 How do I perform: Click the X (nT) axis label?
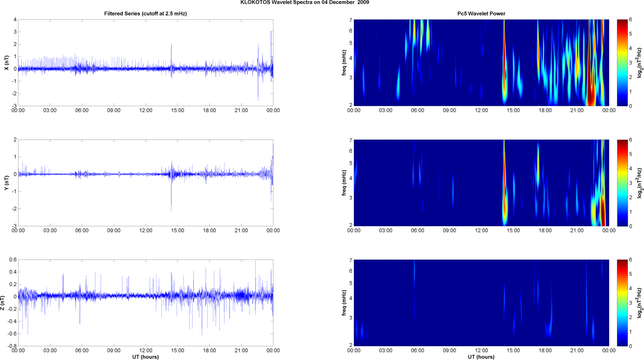(x=6, y=63)
